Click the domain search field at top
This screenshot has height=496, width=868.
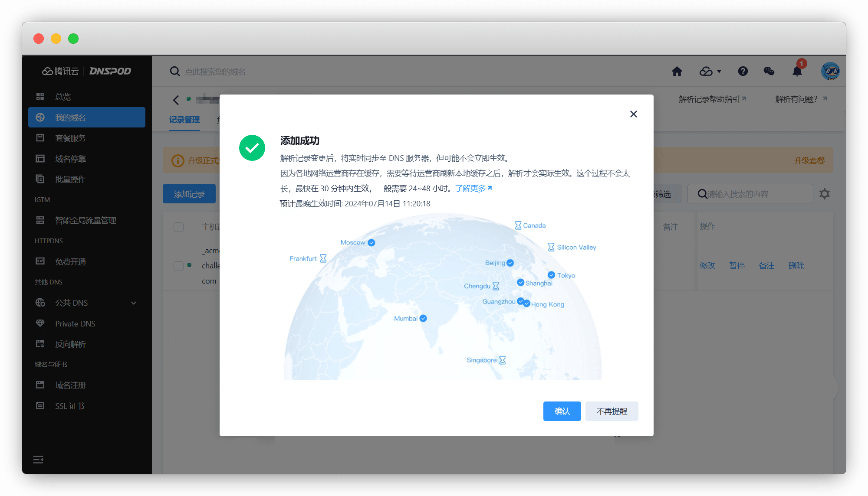(x=215, y=72)
